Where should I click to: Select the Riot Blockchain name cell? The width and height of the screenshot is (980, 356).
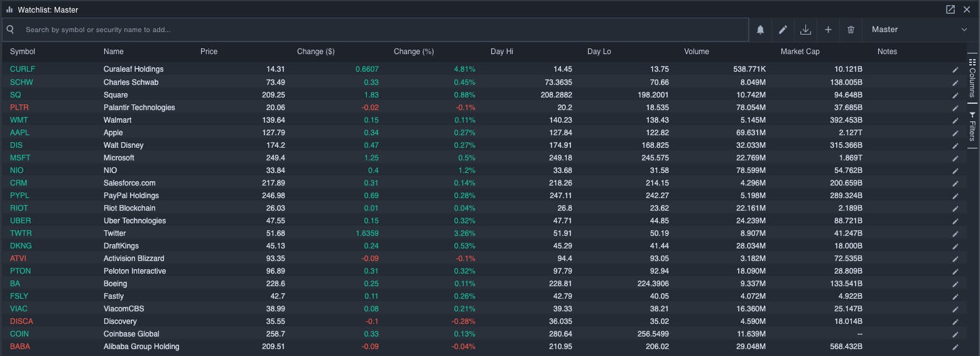(x=129, y=208)
